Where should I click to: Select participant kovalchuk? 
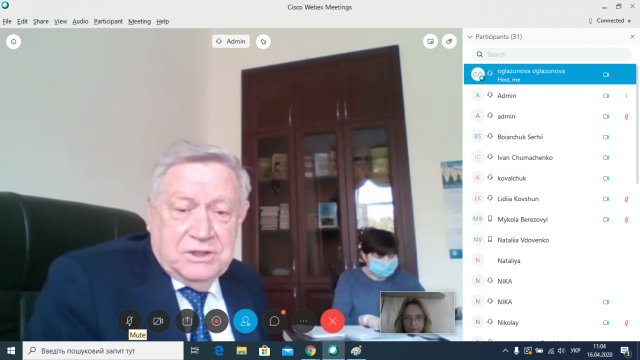(x=550, y=178)
